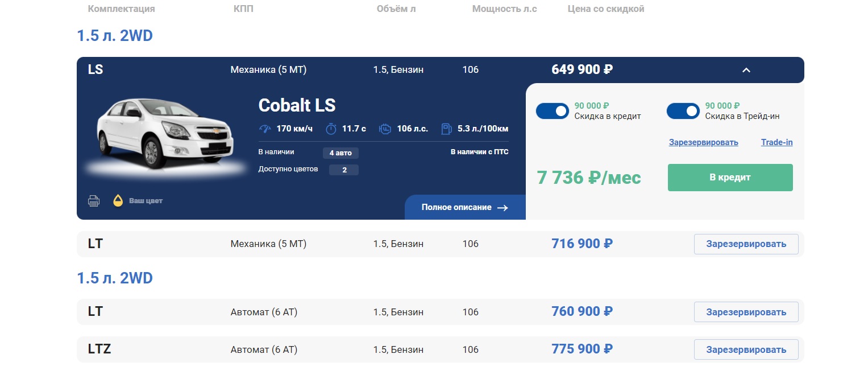The width and height of the screenshot is (868, 391).
Task: Click the printer icon under the car image
Action: point(94,201)
